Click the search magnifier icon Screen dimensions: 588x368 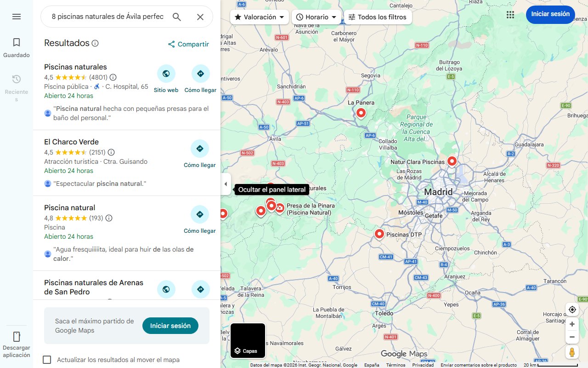pos(177,16)
